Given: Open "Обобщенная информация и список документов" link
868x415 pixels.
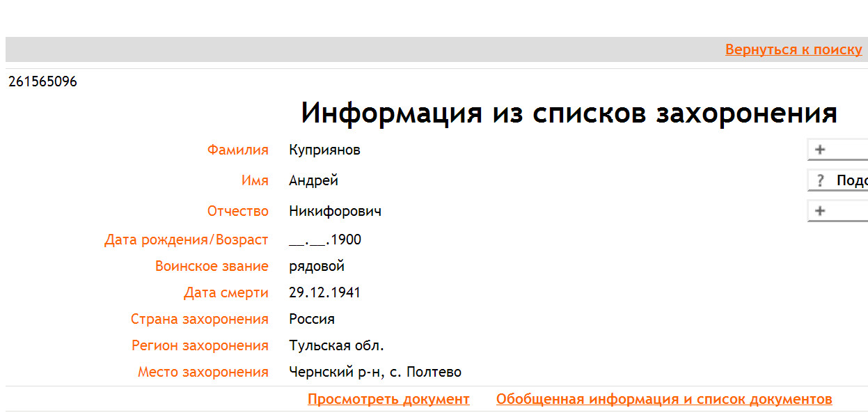Looking at the screenshot, I should tap(664, 399).
